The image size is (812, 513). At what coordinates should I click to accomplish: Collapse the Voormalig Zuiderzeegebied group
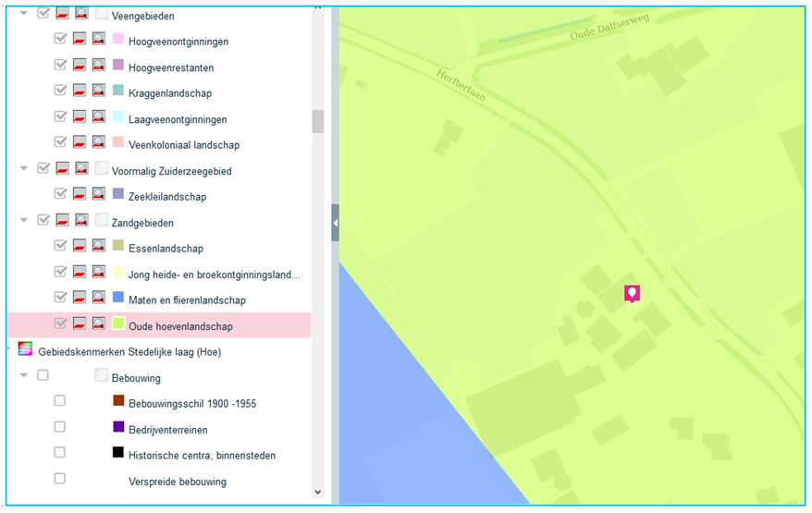(24, 168)
